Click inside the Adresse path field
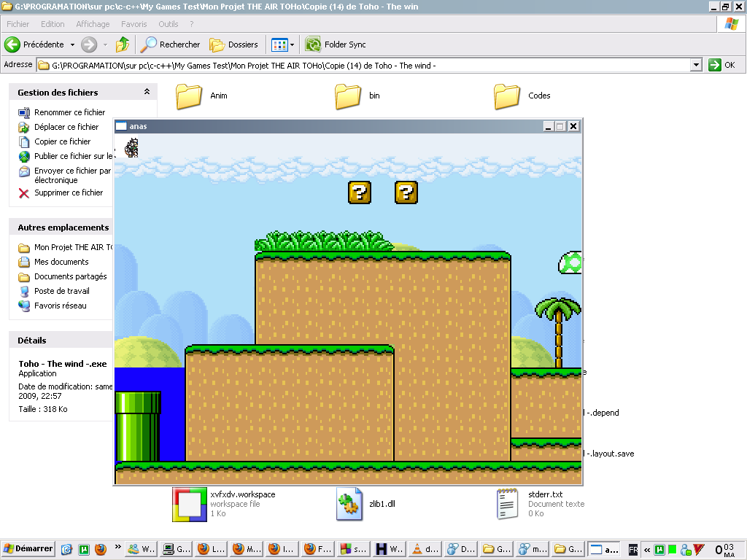The image size is (747, 560). point(363,65)
